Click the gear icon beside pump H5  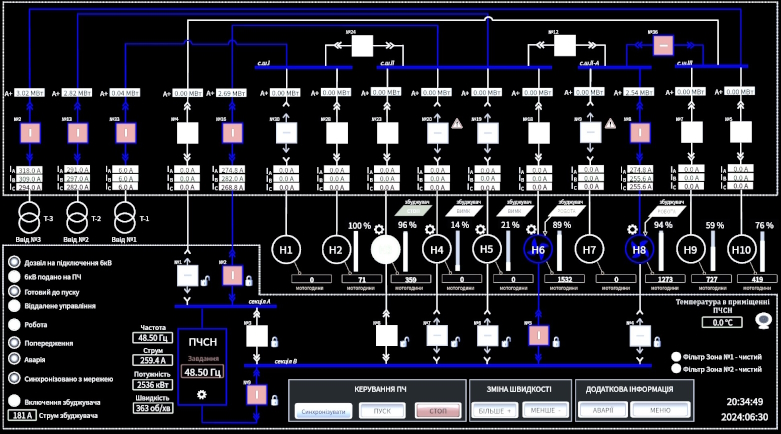tap(480, 229)
